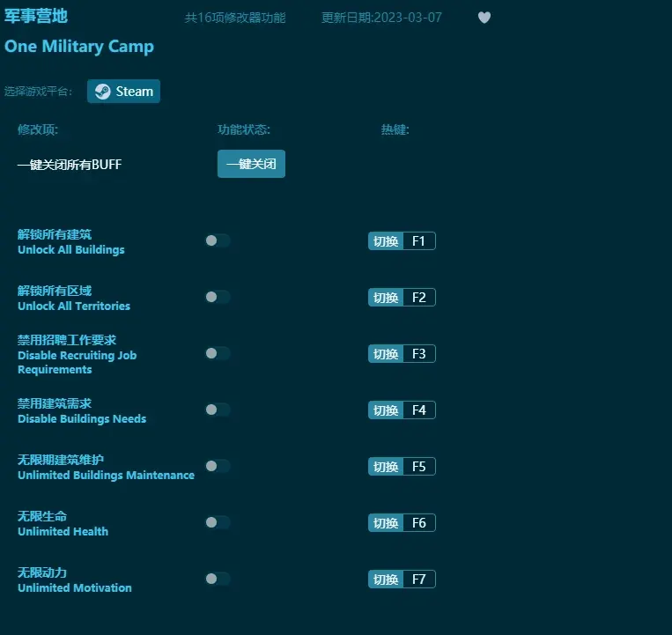Click the 切换 button for F5
Screen dimensions: 672x635
click(x=386, y=466)
